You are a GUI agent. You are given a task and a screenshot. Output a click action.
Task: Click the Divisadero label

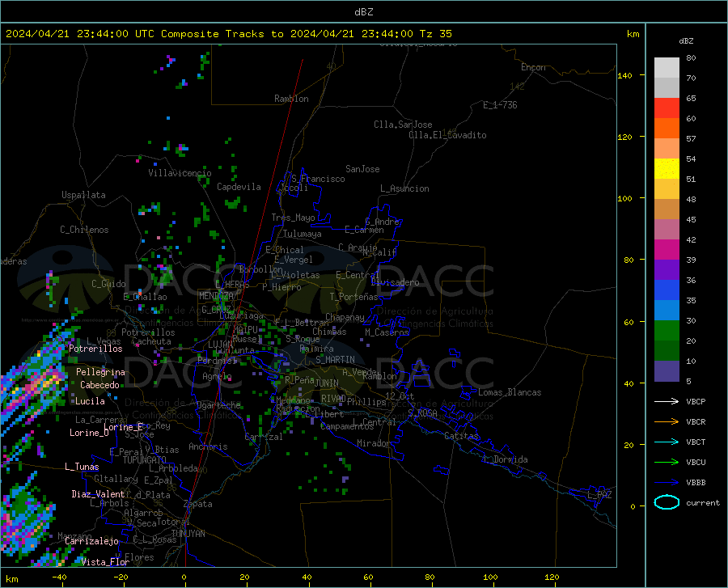395,282
